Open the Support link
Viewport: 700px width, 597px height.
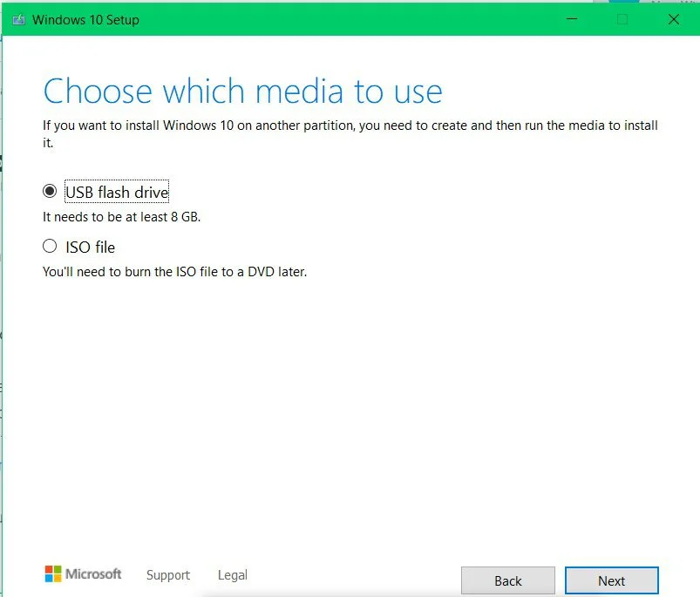[168, 574]
